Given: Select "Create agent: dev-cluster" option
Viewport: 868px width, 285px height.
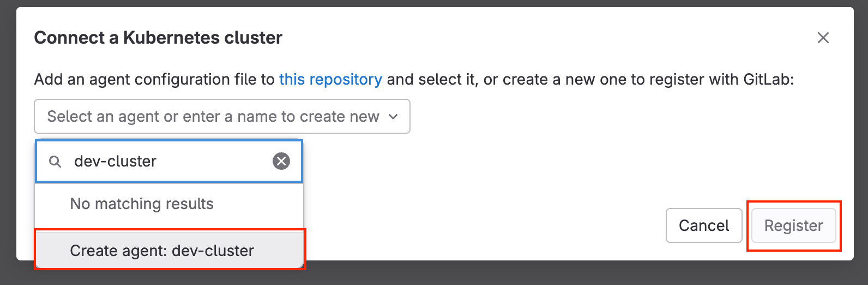Looking at the screenshot, I should point(162,251).
